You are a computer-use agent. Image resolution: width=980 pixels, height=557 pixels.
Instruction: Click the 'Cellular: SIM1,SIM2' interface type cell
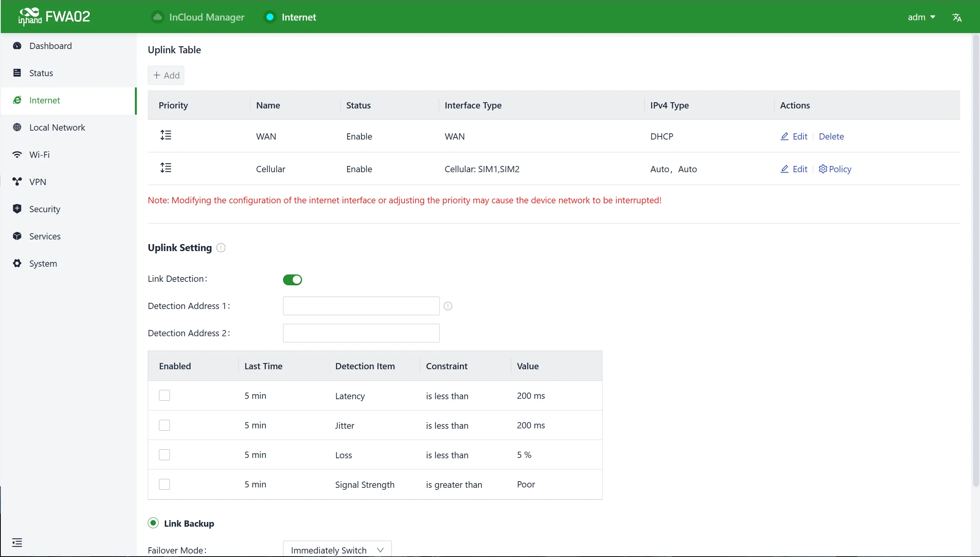tap(482, 169)
